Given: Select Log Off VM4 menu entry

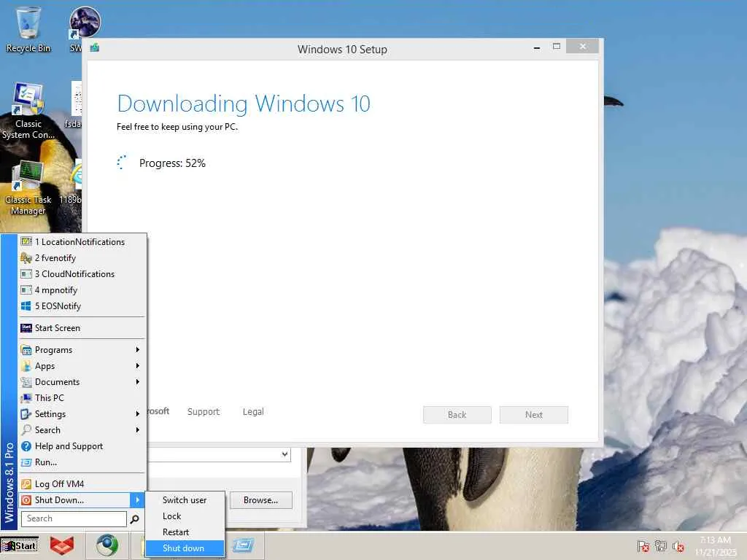Looking at the screenshot, I should (x=82, y=484).
